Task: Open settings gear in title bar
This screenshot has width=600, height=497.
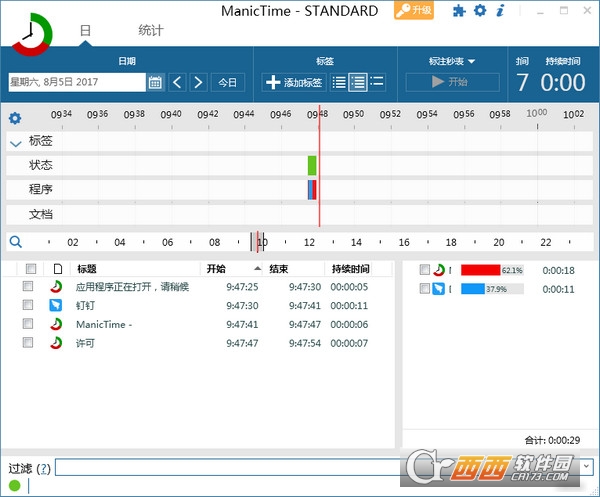Action: click(480, 10)
